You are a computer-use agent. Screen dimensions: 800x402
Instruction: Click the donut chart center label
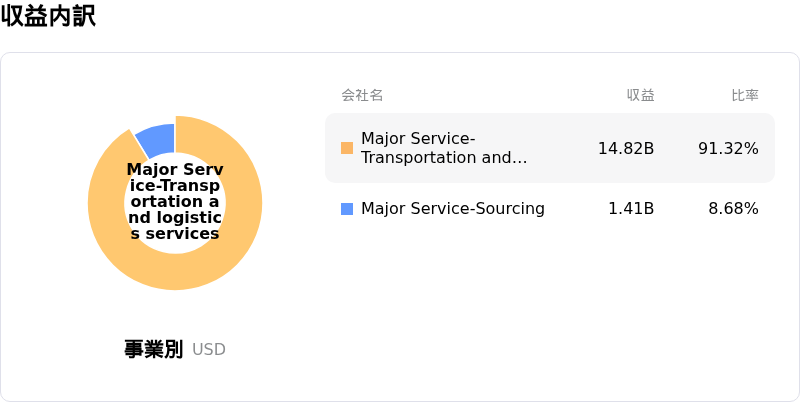175,202
